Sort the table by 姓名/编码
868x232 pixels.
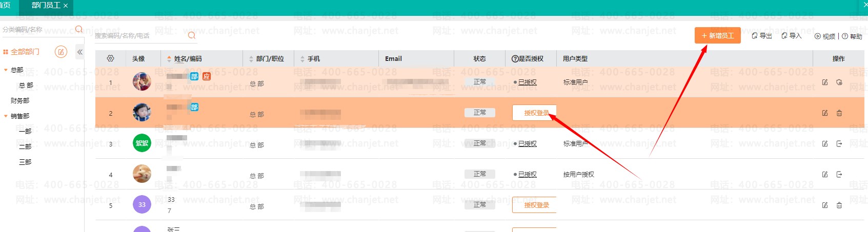[x=169, y=59]
